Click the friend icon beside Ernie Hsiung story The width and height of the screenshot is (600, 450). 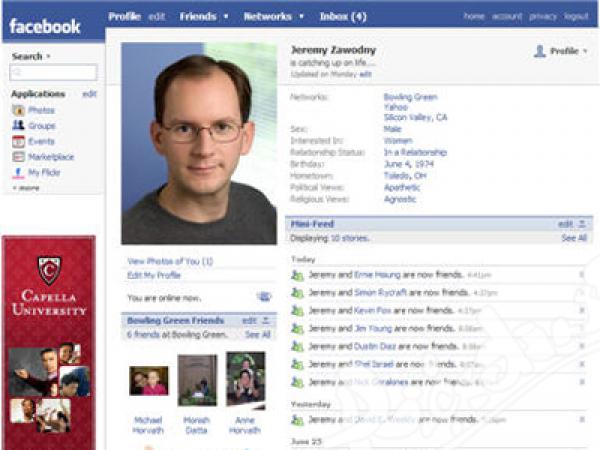(297, 275)
